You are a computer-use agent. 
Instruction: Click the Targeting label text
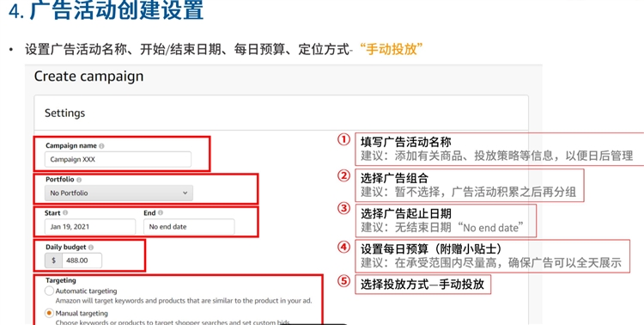coord(61,280)
